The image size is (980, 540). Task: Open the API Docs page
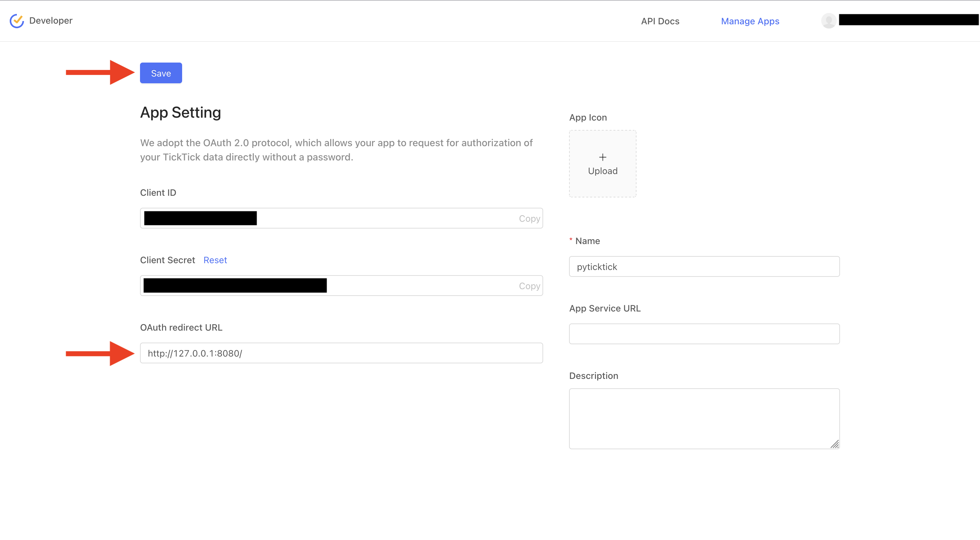coord(660,21)
